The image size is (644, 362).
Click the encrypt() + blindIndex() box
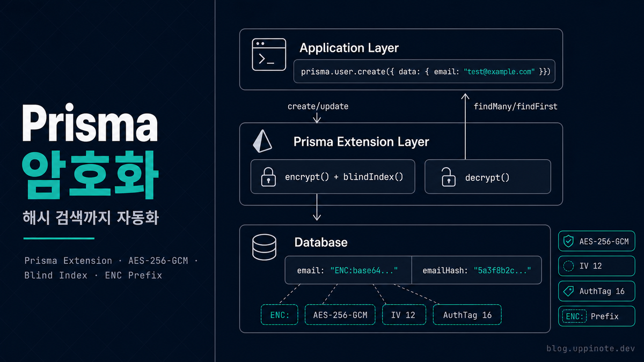pyautogui.click(x=333, y=176)
